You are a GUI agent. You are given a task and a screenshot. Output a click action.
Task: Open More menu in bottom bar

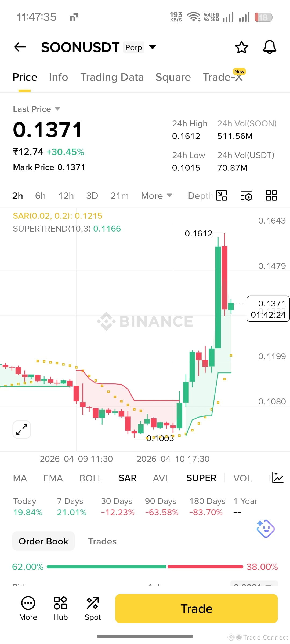28,609
